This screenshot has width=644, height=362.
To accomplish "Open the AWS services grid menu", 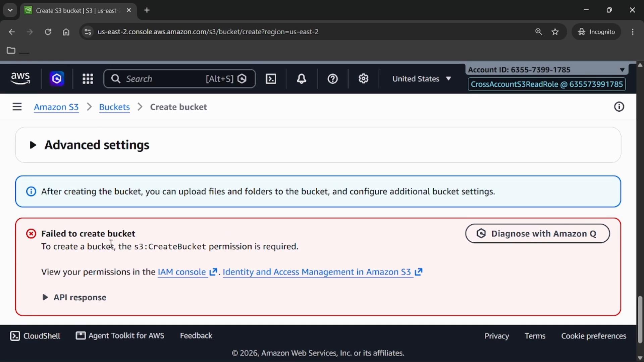I will (88, 79).
